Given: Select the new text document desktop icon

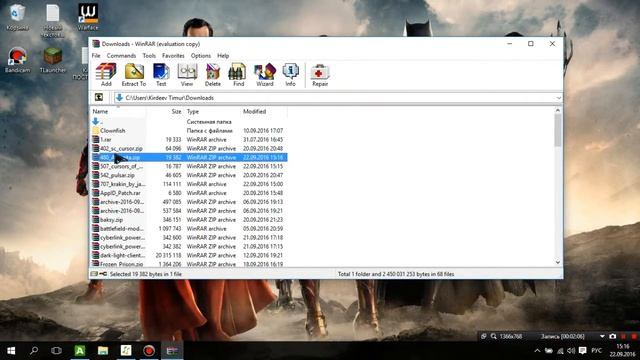Looking at the screenshot, I should coord(53,20).
